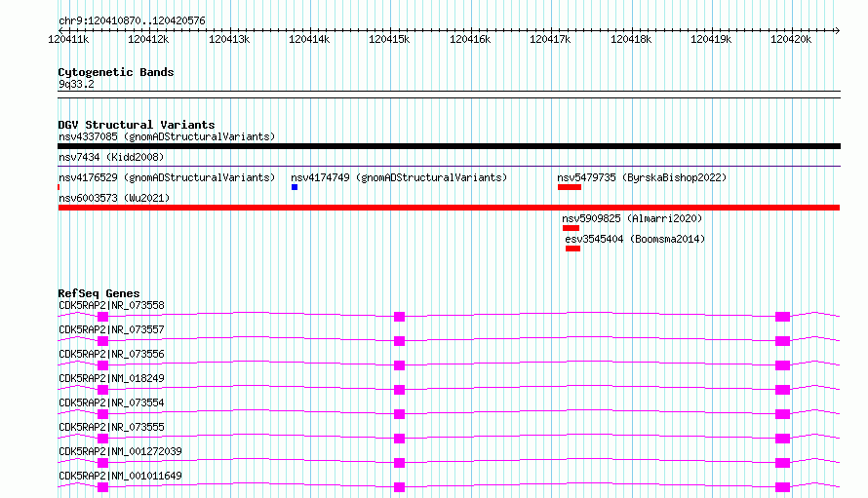The width and height of the screenshot is (868, 498).
Task: Click the 9q33.2 cytogenetic band bar
Action: (449, 95)
